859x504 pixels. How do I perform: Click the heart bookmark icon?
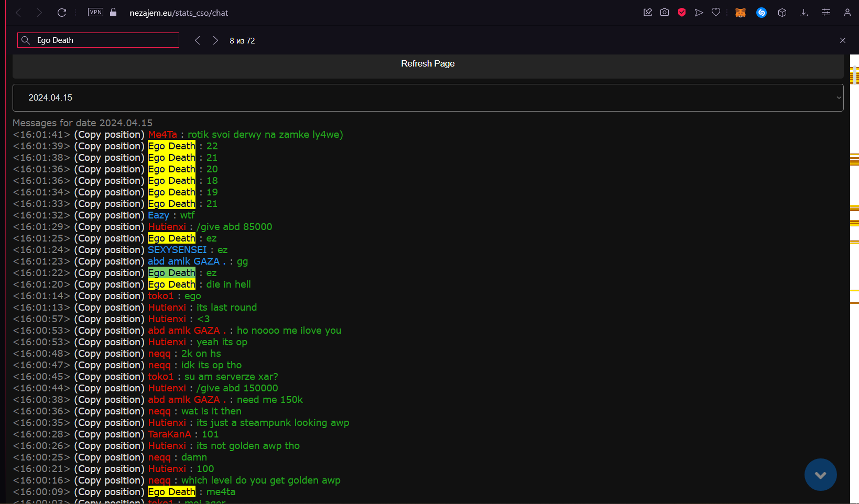pos(716,13)
